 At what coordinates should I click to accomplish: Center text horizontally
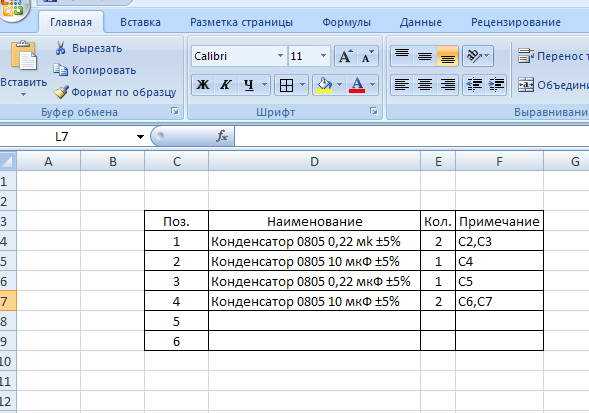[424, 85]
